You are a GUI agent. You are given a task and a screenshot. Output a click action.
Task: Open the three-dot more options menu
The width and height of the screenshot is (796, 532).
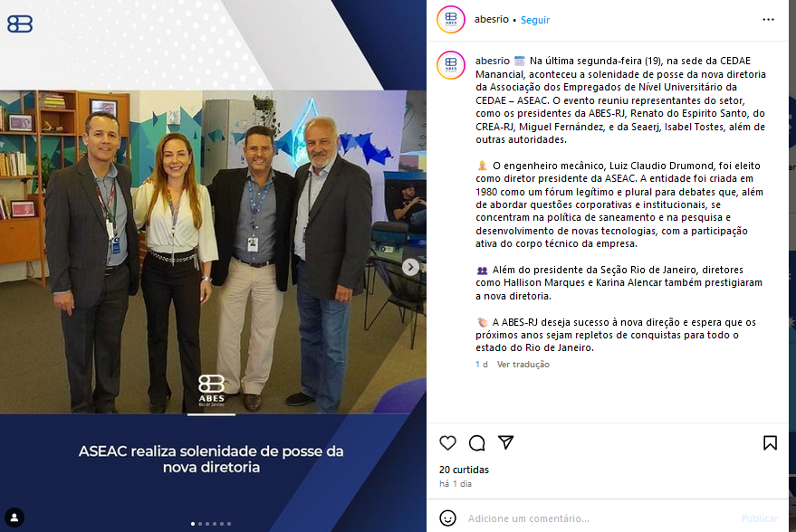click(x=768, y=19)
